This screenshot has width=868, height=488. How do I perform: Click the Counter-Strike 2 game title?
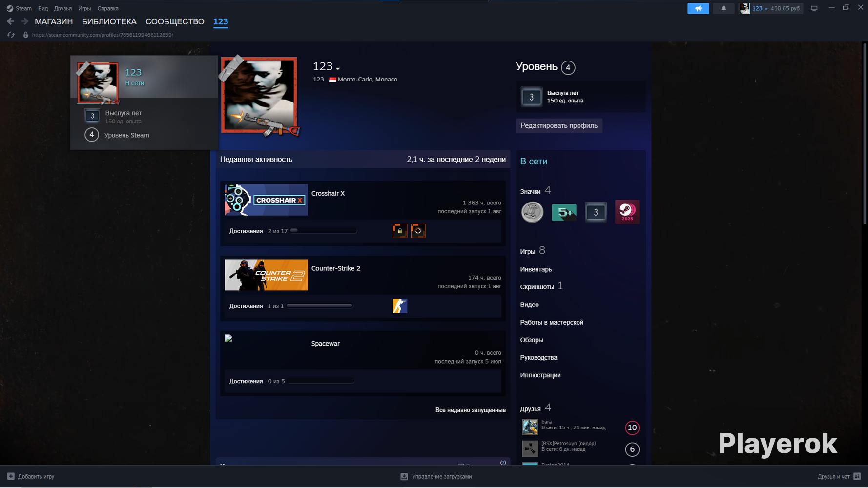click(x=336, y=268)
